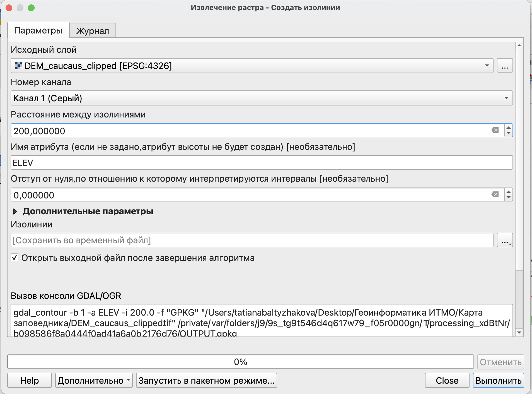This screenshot has width=532, height=394.
Task: Open the Номер канала dropdown
Action: (x=506, y=98)
